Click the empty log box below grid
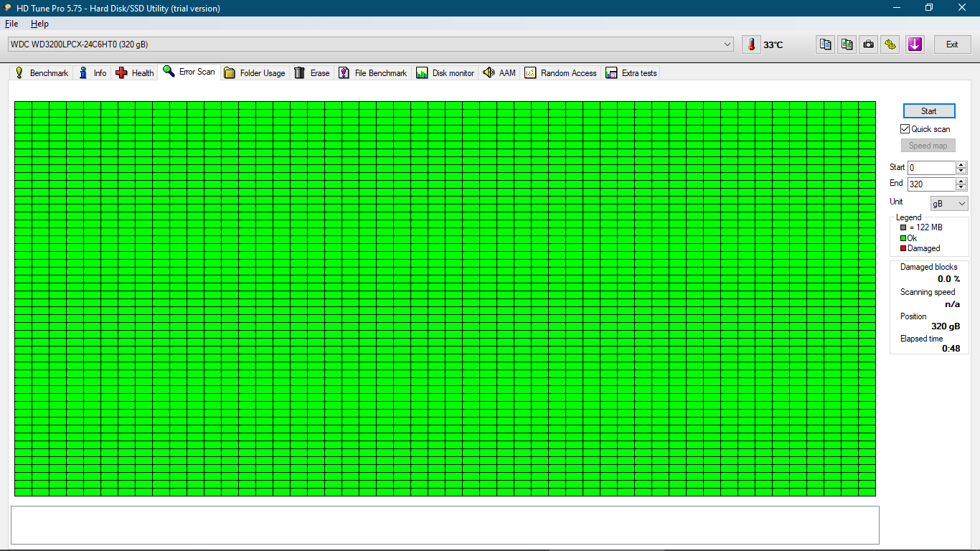980x551 pixels. point(445,525)
